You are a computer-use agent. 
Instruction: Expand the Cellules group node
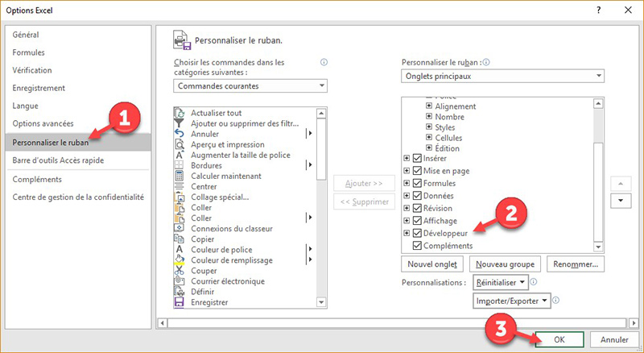click(429, 138)
